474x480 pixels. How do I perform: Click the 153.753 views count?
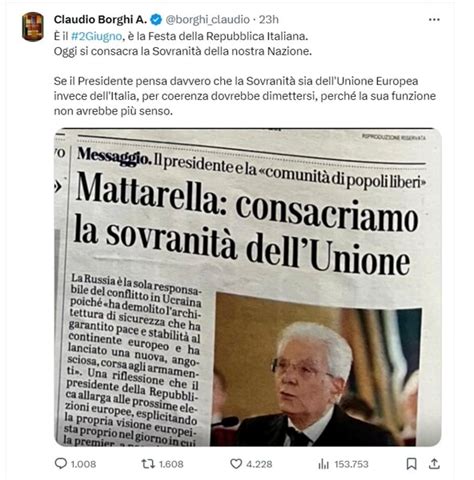(x=351, y=464)
